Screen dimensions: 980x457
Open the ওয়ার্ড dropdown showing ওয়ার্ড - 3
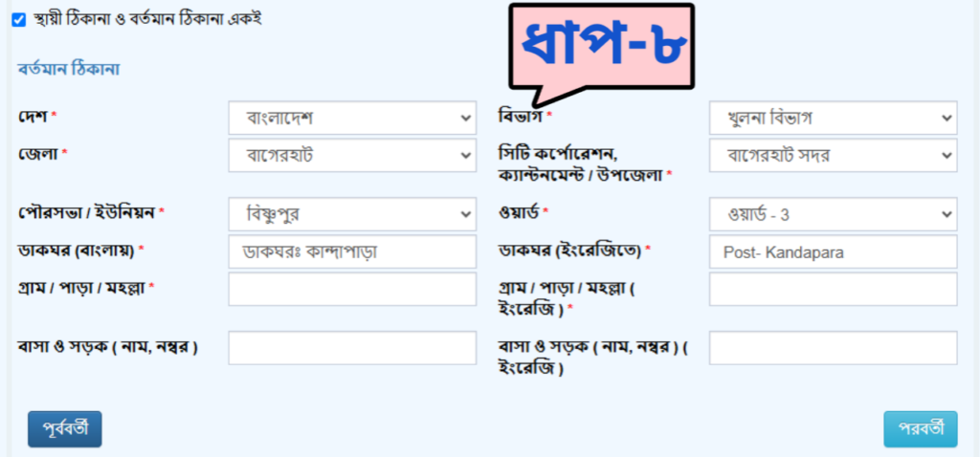click(x=834, y=215)
